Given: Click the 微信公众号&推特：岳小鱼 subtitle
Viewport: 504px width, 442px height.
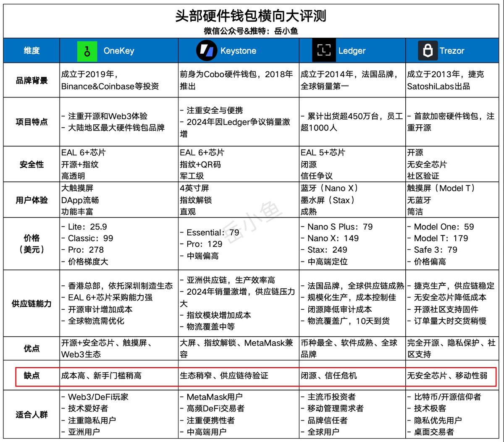Looking at the screenshot, I should pyautogui.click(x=252, y=31).
